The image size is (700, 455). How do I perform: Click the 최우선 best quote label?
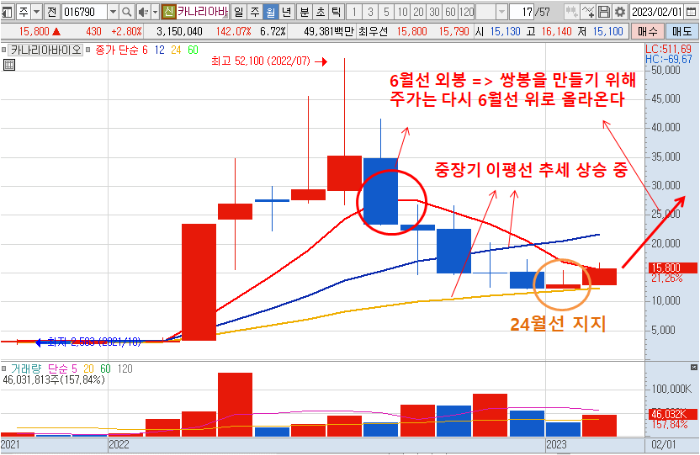point(373,31)
